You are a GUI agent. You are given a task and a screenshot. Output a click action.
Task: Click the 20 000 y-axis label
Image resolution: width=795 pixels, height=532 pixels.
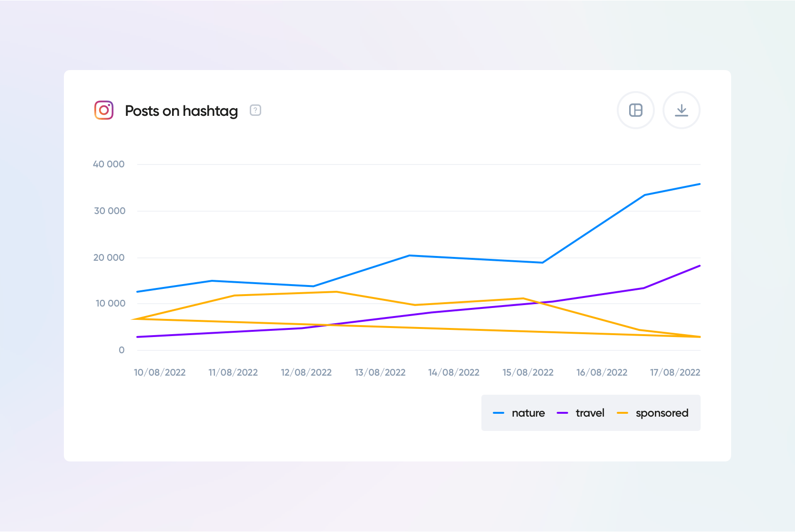coord(109,257)
